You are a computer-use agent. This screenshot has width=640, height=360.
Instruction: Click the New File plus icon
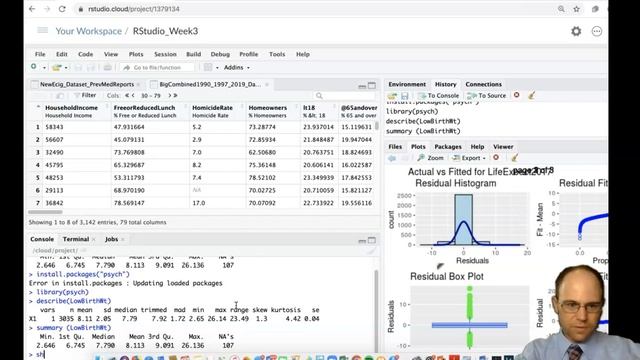[34, 67]
